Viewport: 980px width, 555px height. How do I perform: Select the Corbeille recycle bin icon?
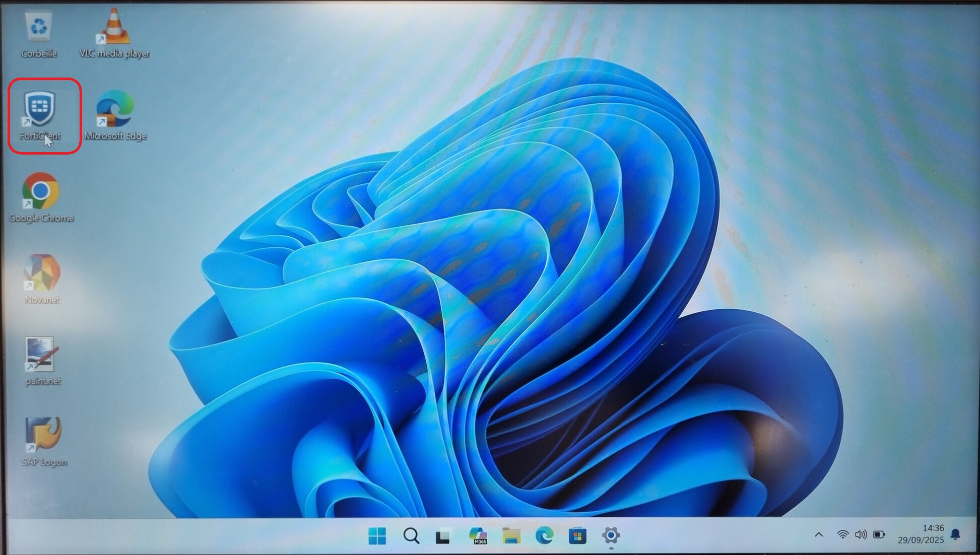click(x=39, y=28)
